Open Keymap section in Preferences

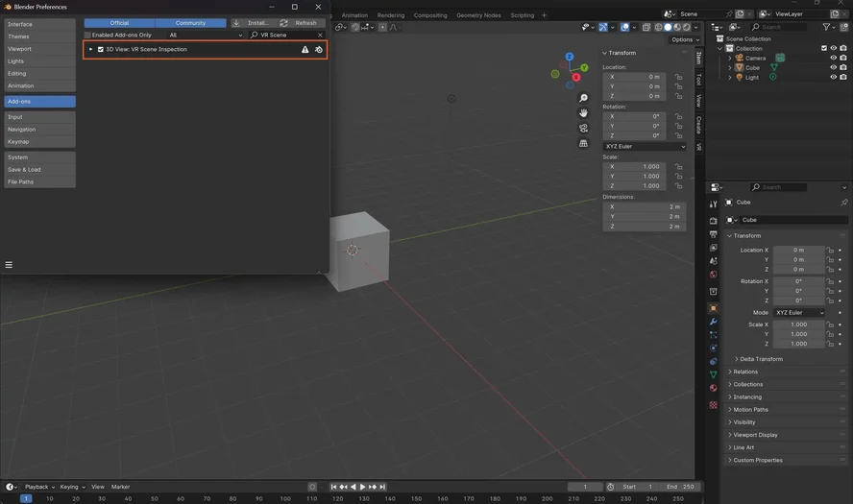point(39,141)
